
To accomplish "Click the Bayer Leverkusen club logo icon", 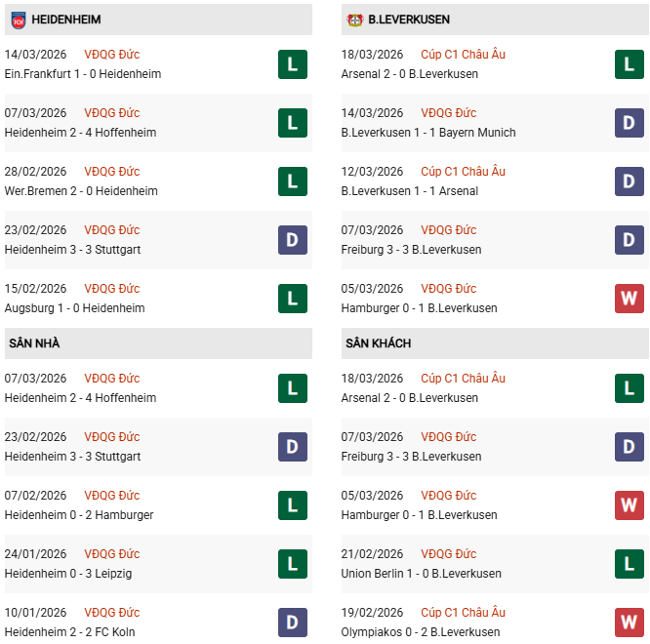I will pos(355,20).
